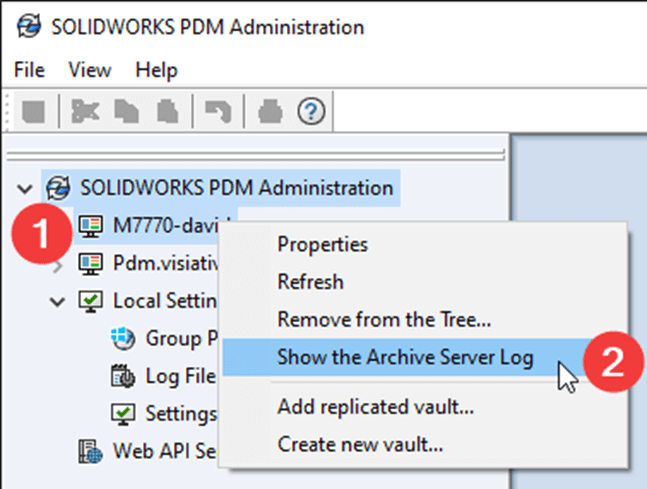Select the SOLIDWORKS PDM Administration tree label
Viewport: 647px width, 489px height.
[x=236, y=188]
